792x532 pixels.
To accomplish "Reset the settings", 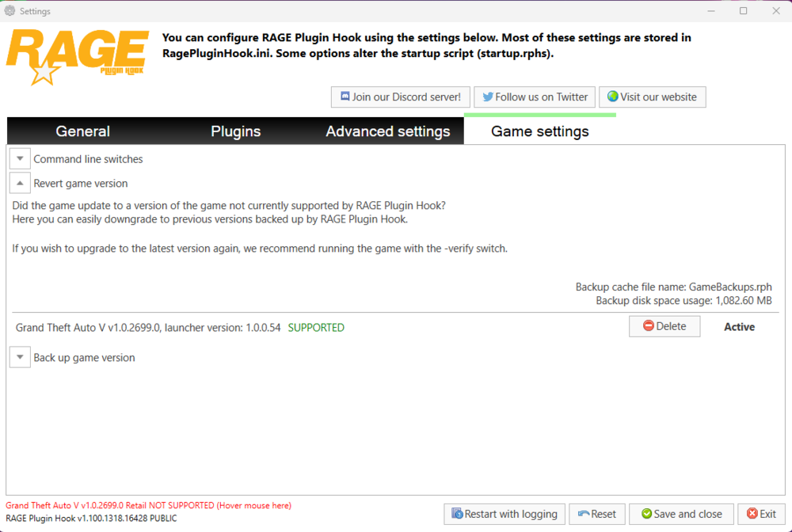I will (x=597, y=514).
